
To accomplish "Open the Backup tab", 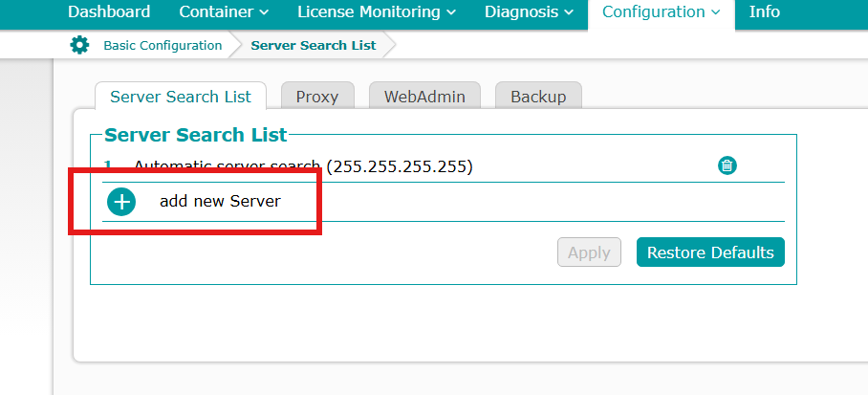I will (x=538, y=97).
